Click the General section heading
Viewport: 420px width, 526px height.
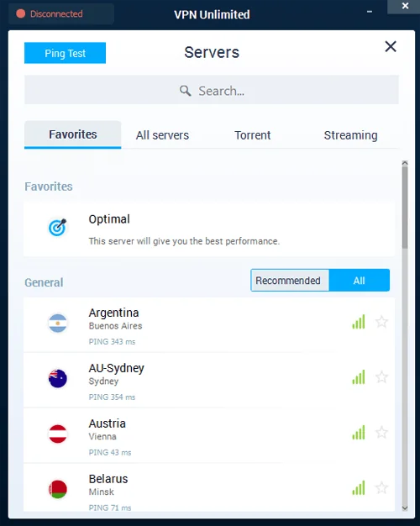click(44, 282)
